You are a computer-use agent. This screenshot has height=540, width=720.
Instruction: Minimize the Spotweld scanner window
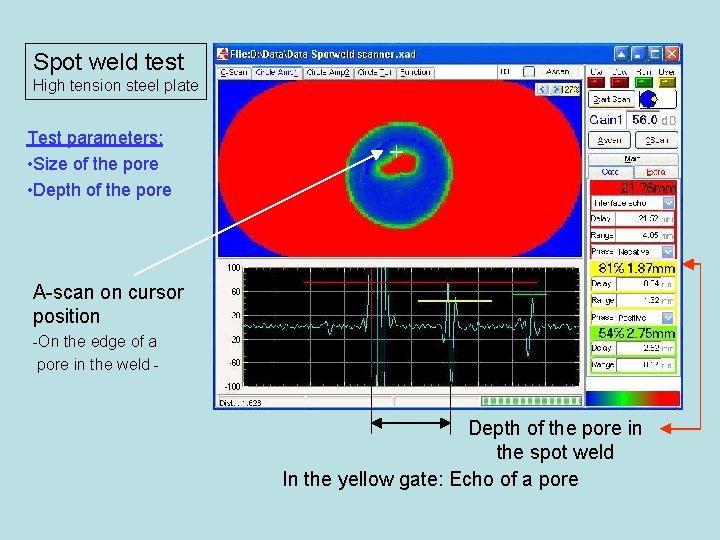click(638, 54)
